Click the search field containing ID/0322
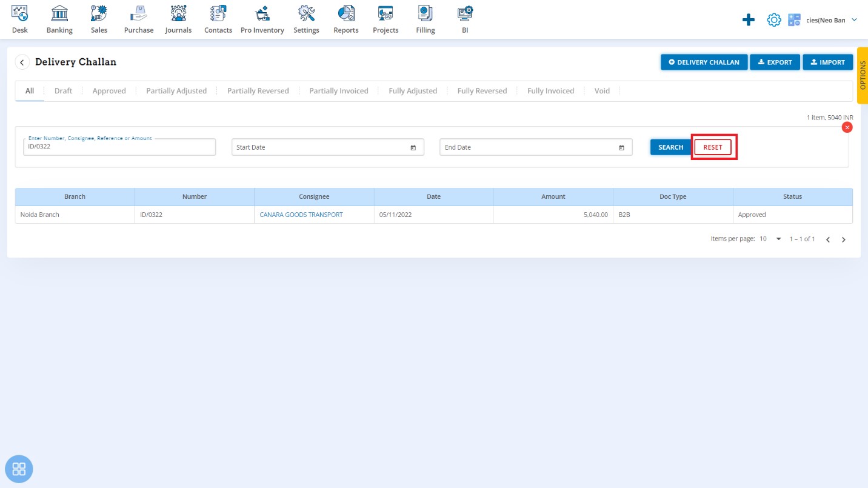 tap(119, 147)
